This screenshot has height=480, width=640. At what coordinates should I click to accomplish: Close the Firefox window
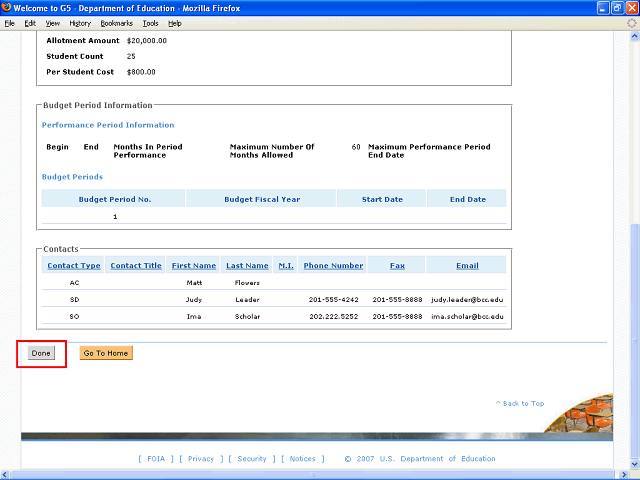click(631, 8)
